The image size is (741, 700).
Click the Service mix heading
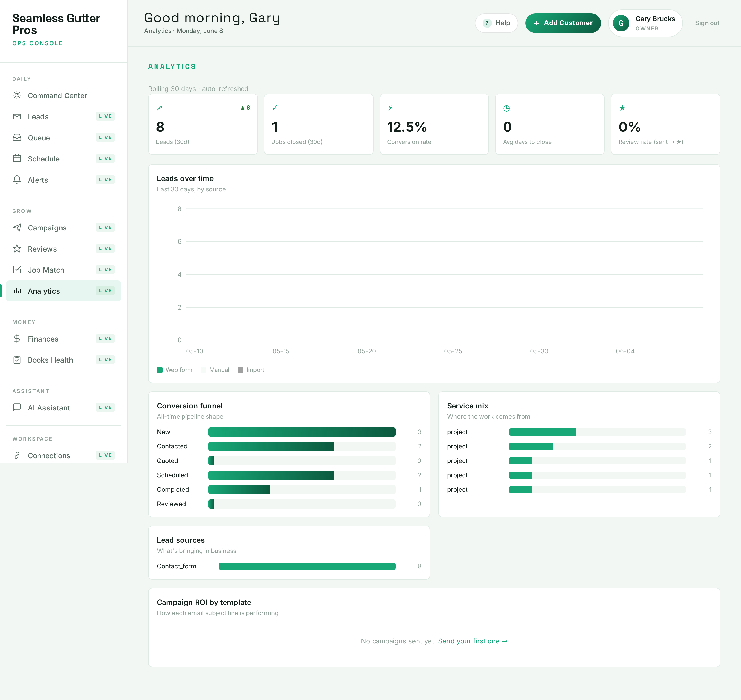(x=467, y=406)
